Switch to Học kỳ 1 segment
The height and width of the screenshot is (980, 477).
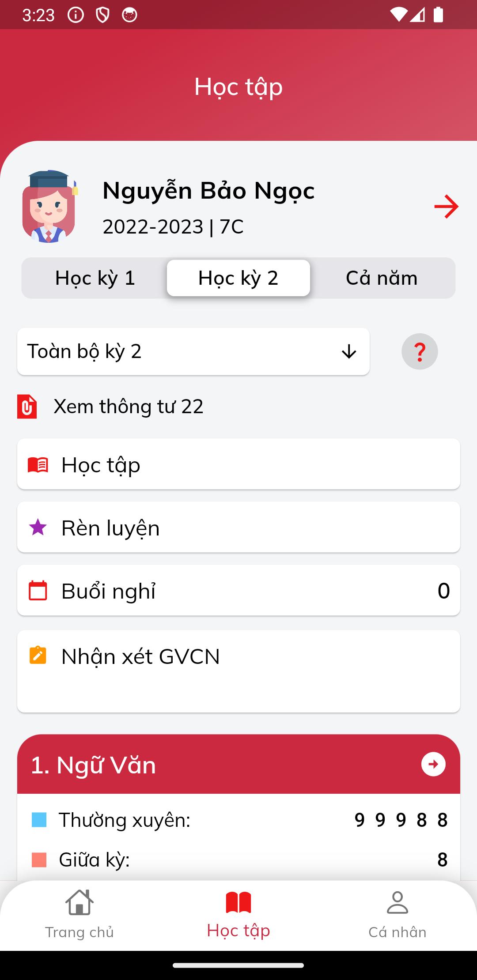coord(95,278)
